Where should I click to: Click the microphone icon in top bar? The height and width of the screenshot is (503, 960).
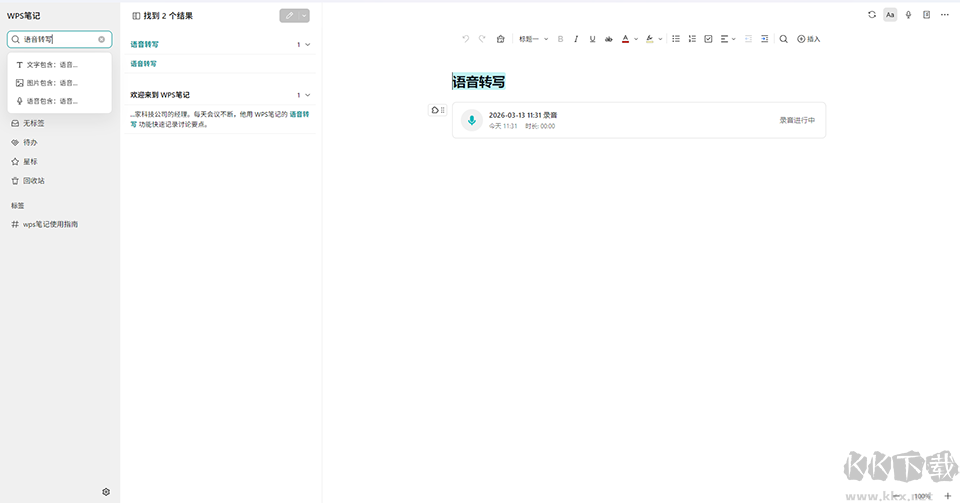909,15
